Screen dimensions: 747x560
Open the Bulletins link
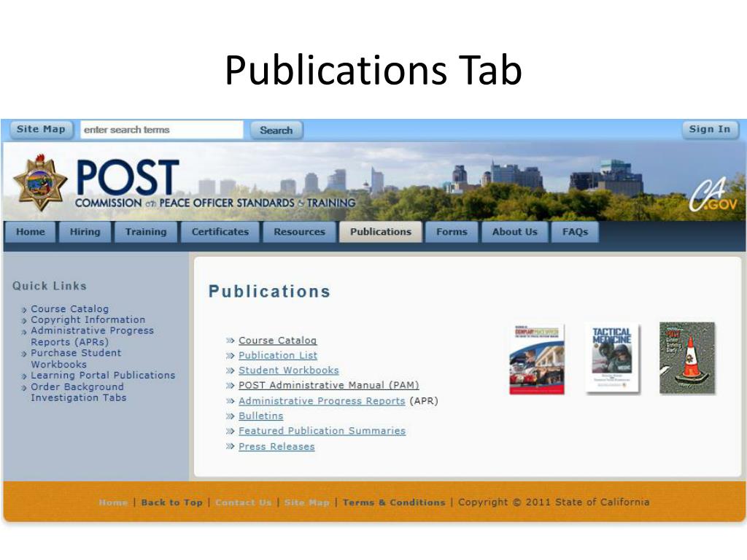click(260, 416)
